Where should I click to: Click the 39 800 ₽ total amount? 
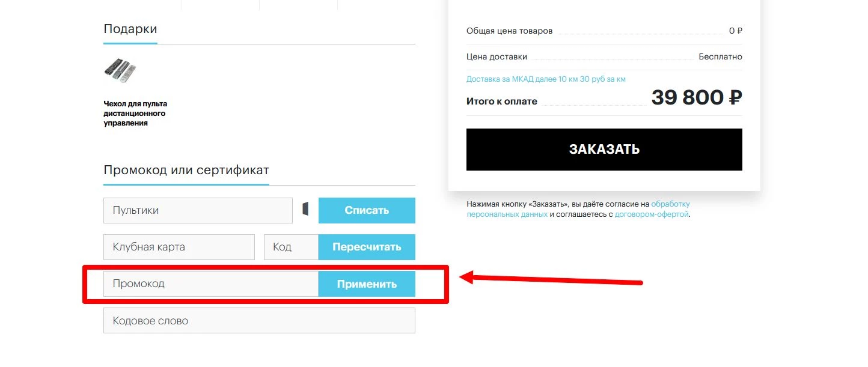(697, 97)
